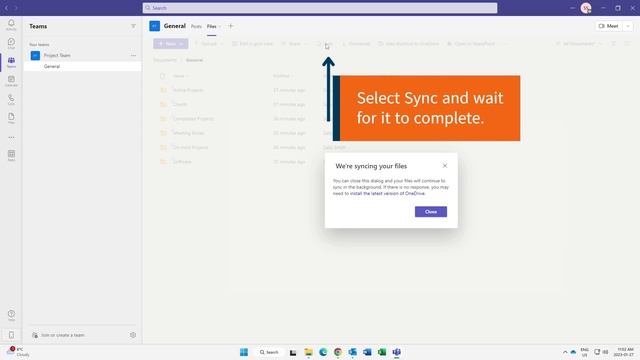Click Edit in grid view toolbar item
Image resolution: width=640 pixels, height=360 pixels.
tap(252, 44)
